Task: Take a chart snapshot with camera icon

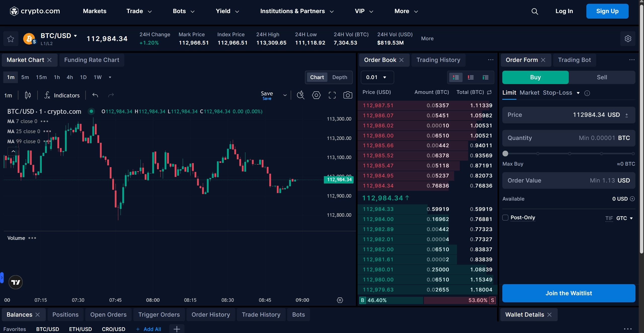Action: coord(348,95)
